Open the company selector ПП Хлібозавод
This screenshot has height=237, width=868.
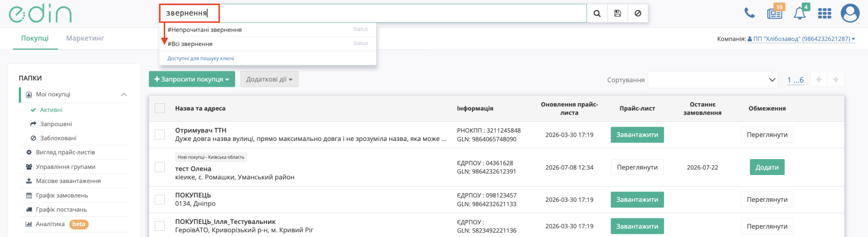click(x=801, y=39)
